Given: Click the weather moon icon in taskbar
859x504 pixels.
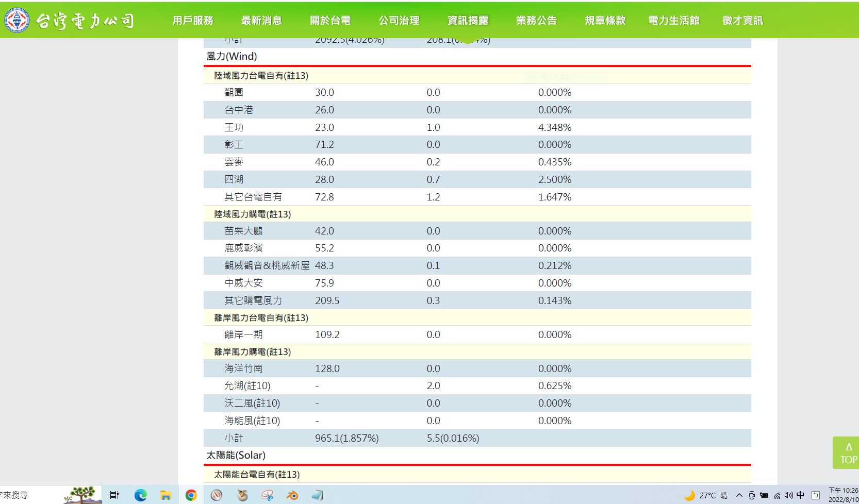Looking at the screenshot, I should click(x=689, y=495).
